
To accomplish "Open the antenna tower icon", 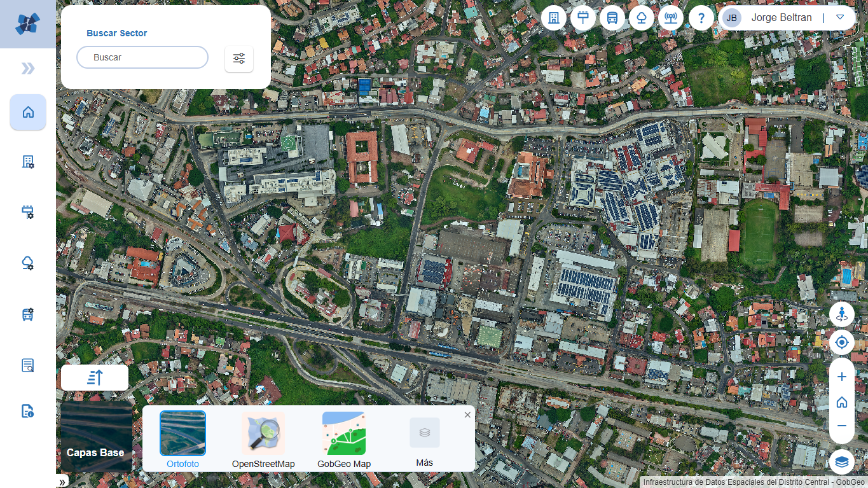I will coord(671,18).
